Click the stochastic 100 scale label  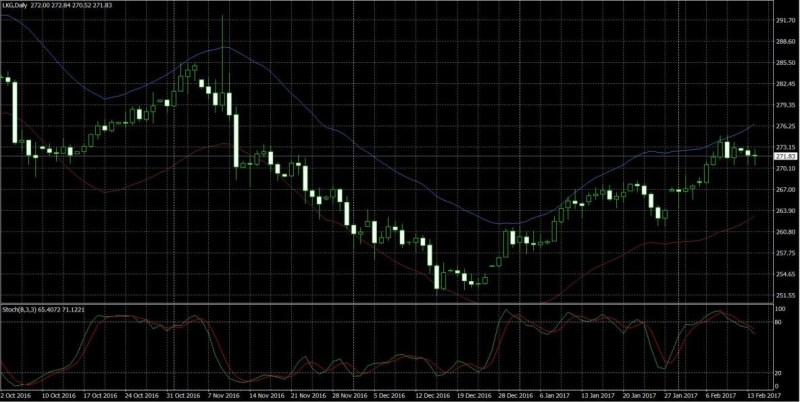[781, 310]
